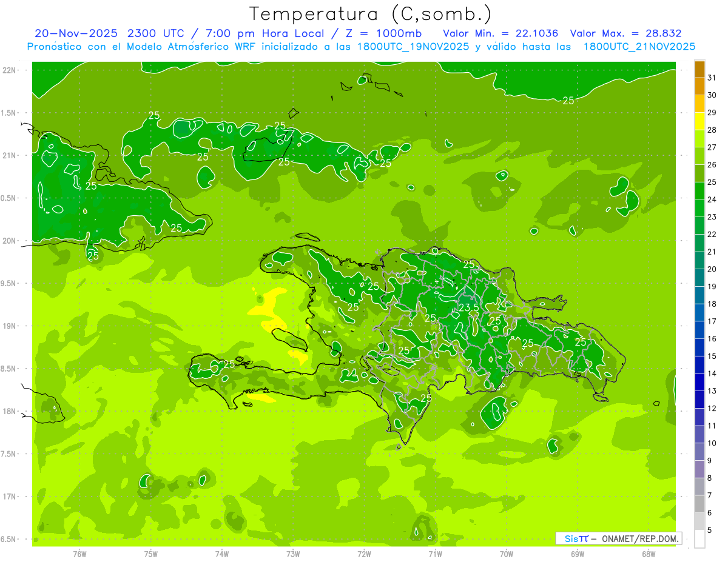This screenshot has width=728, height=562.
Task: Click the "18N" latitude axis label
Action: point(10,411)
